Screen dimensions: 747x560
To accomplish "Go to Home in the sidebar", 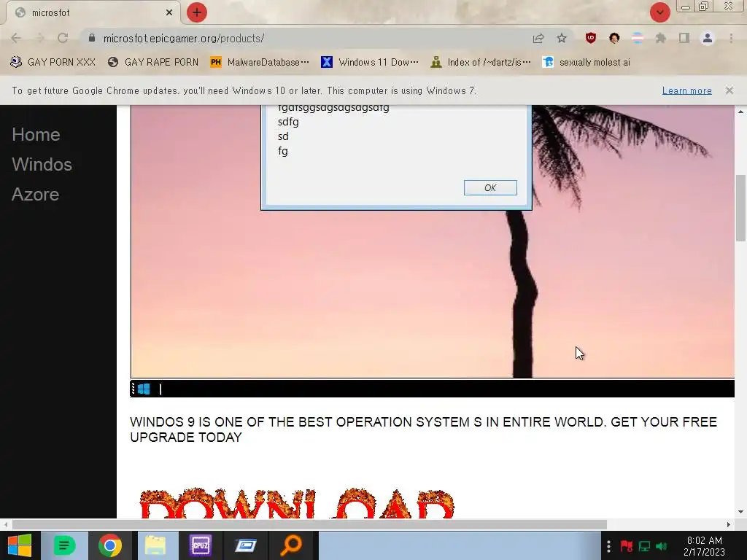I will (x=36, y=135).
